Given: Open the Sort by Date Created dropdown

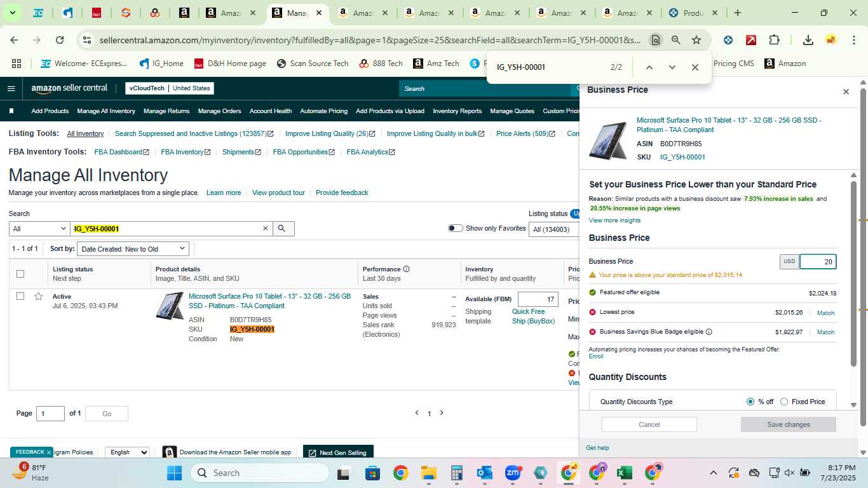Looking at the screenshot, I should 133,249.
